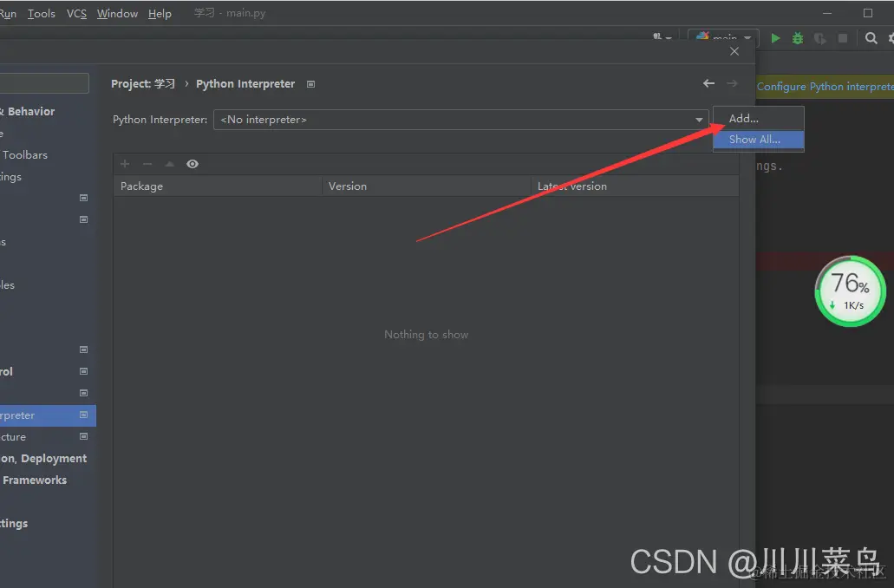Open the VCS menu
The width and height of the screenshot is (894, 588).
pos(76,13)
